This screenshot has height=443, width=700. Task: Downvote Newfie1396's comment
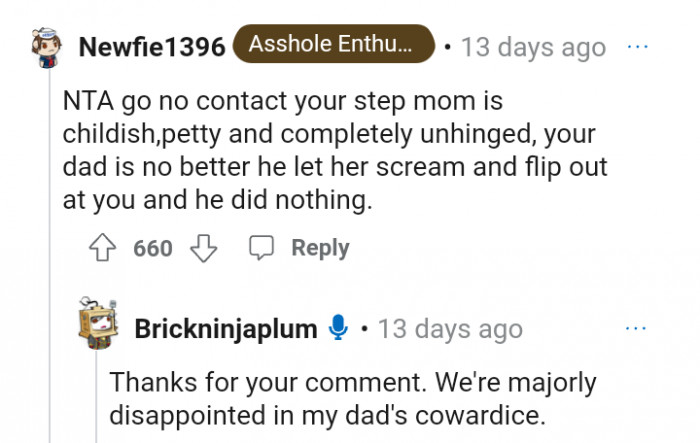click(x=204, y=247)
